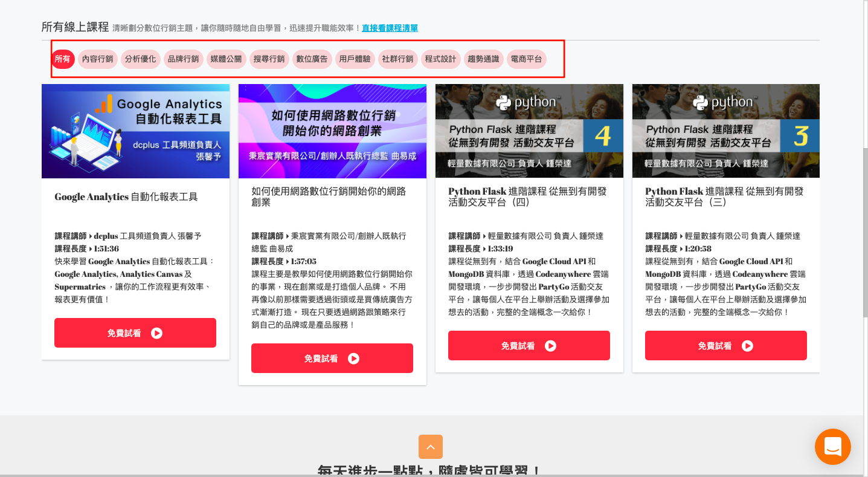Select course length text 1:20:58

698,248
